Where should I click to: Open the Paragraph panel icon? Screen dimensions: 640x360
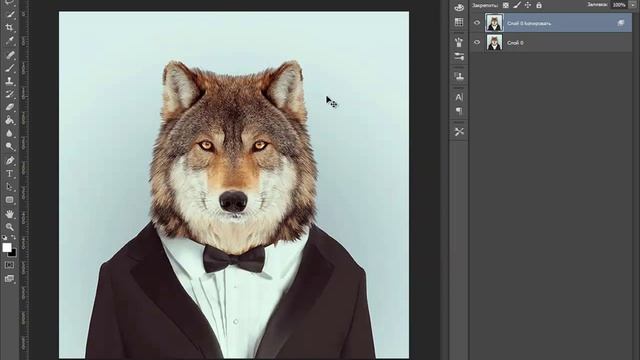(459, 111)
